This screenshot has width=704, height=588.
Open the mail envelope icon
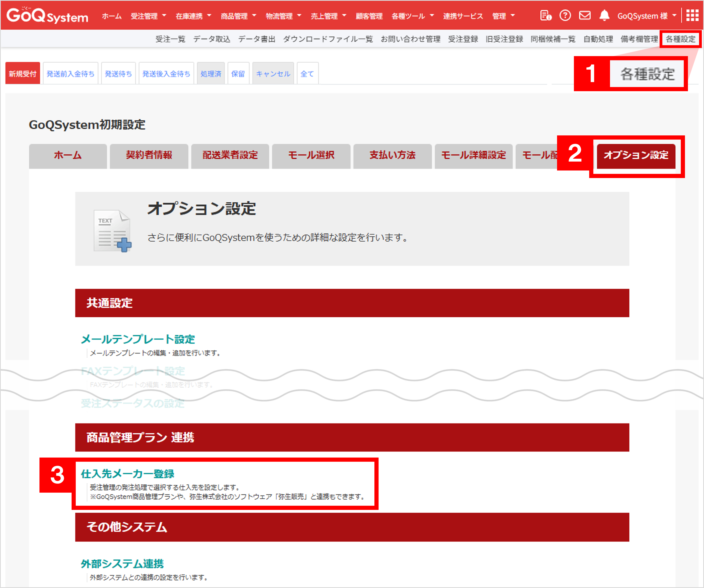pos(585,15)
